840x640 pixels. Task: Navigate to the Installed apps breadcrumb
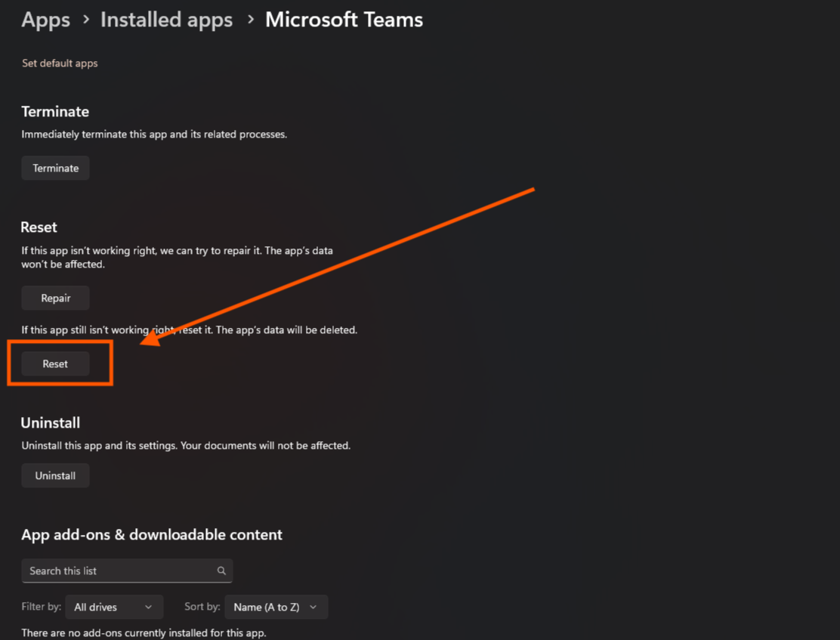[166, 20]
